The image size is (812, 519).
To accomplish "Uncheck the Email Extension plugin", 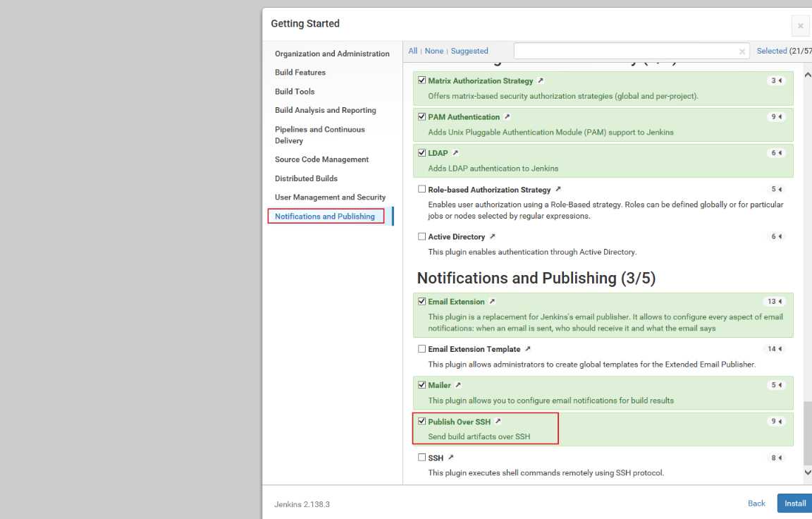I will pos(422,301).
